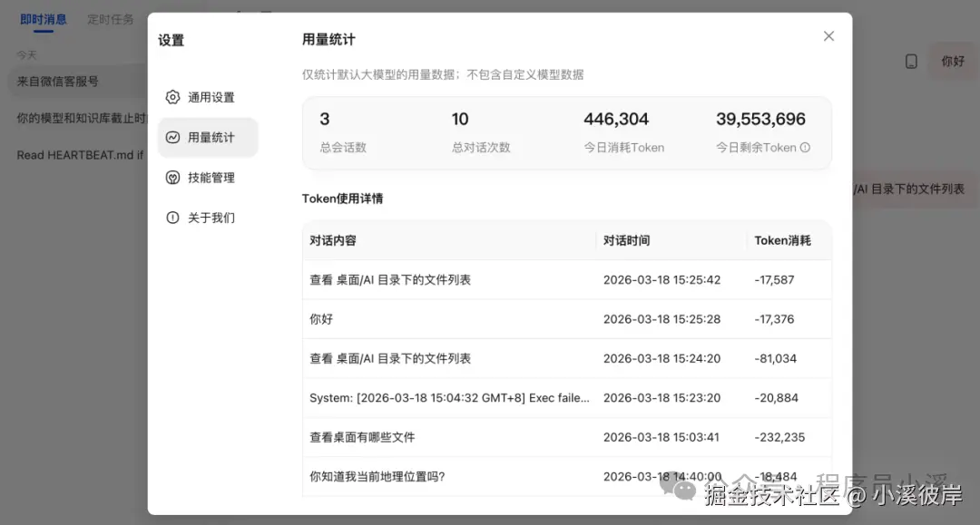Click timestamp 2026-03-18 15:23:20
Image resolution: width=980 pixels, height=525 pixels.
(661, 398)
